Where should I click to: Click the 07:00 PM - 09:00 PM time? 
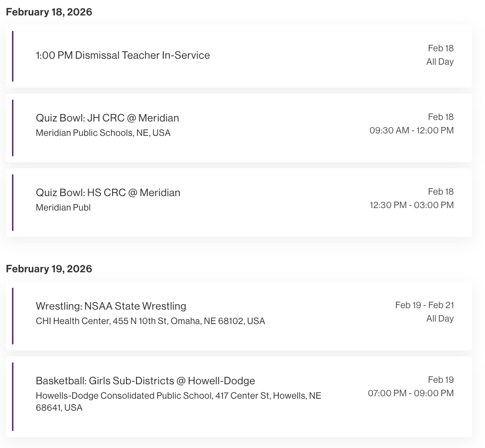point(411,393)
